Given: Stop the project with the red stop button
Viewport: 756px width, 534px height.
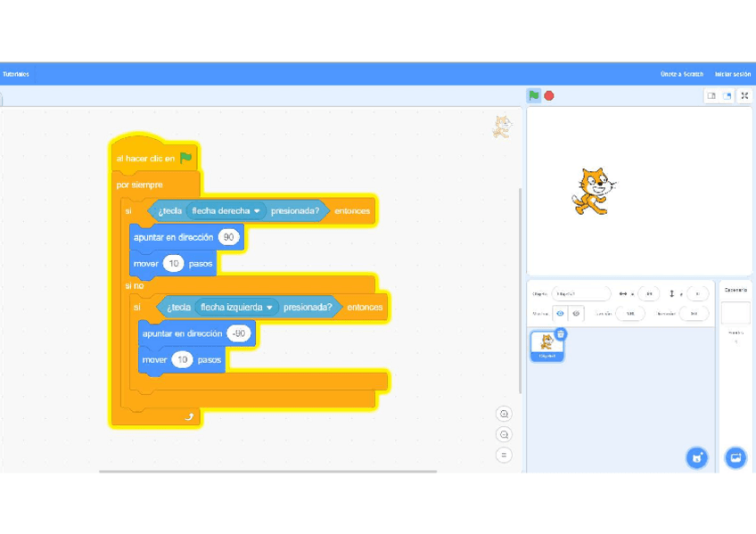Looking at the screenshot, I should point(548,96).
